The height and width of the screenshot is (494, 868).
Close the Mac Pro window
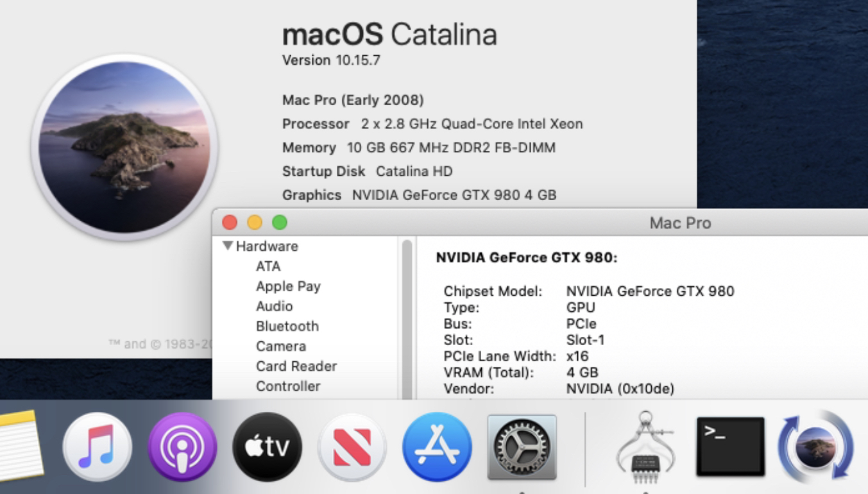pyautogui.click(x=230, y=223)
